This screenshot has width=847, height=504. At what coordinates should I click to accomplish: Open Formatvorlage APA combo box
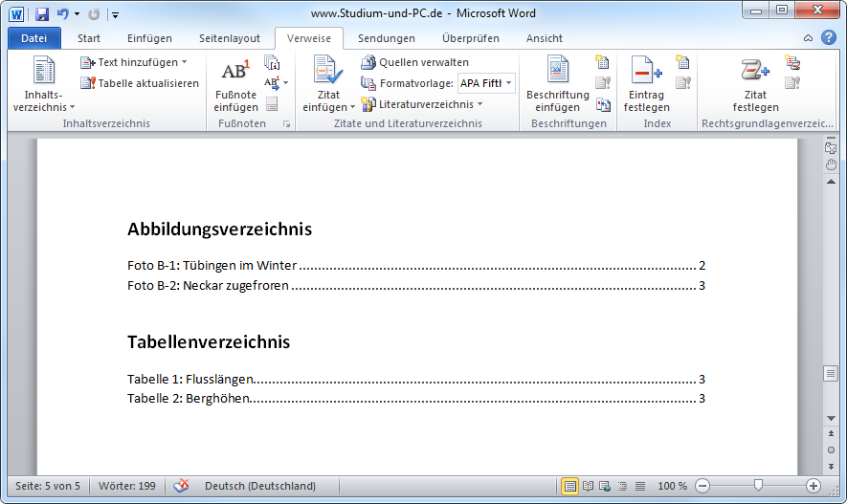coord(486,83)
